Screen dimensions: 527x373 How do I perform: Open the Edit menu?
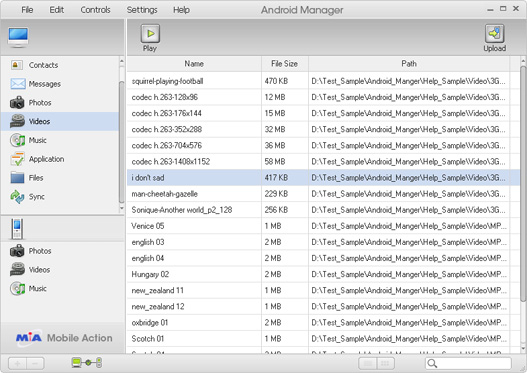[x=56, y=10]
